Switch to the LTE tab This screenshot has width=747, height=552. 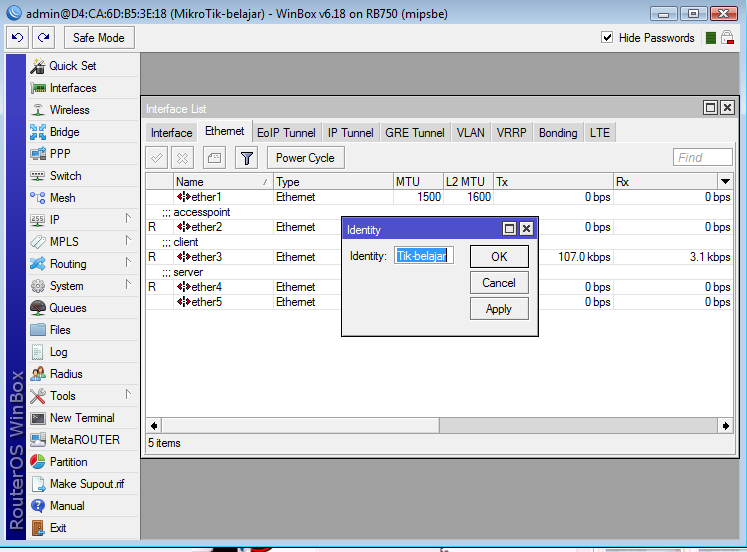click(600, 133)
